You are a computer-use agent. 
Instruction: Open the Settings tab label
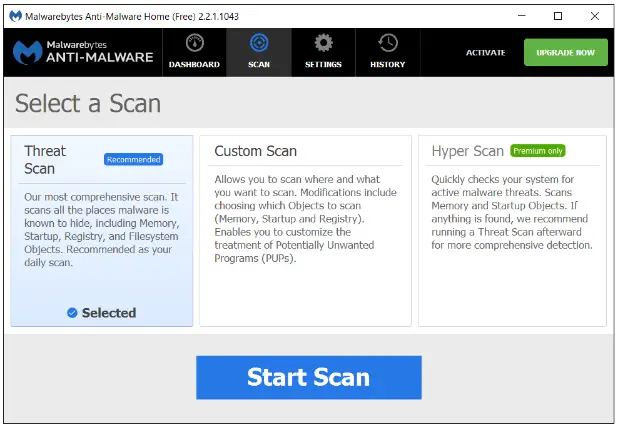323,65
